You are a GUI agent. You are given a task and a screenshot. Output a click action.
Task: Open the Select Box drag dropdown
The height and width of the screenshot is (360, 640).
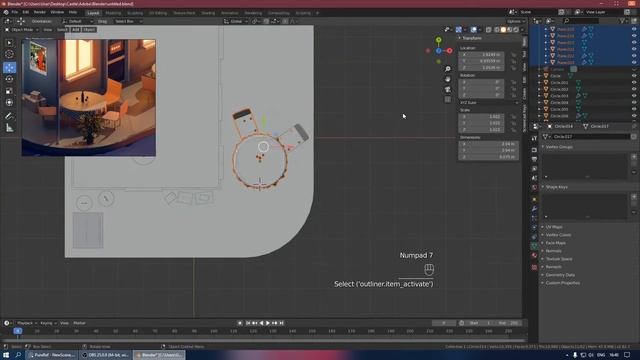click(128, 21)
